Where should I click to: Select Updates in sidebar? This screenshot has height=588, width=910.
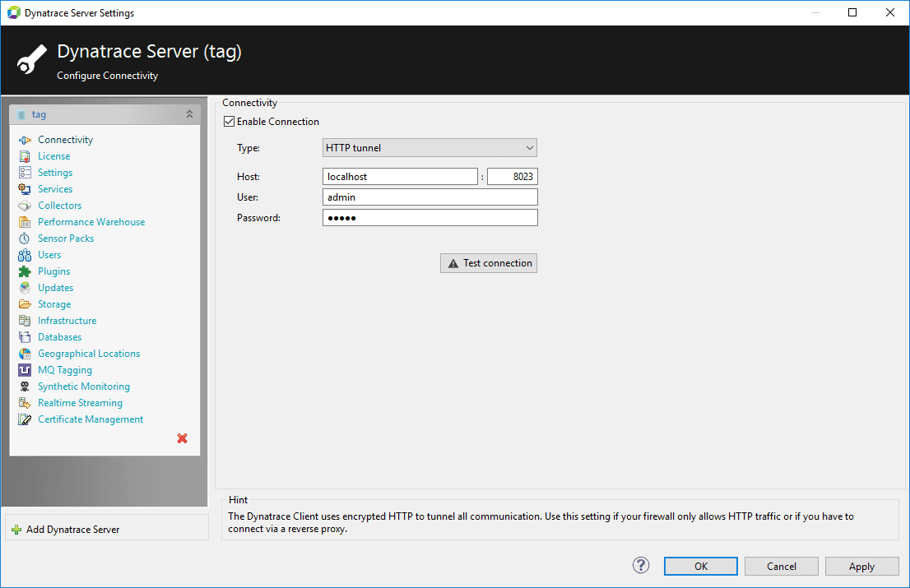click(56, 288)
